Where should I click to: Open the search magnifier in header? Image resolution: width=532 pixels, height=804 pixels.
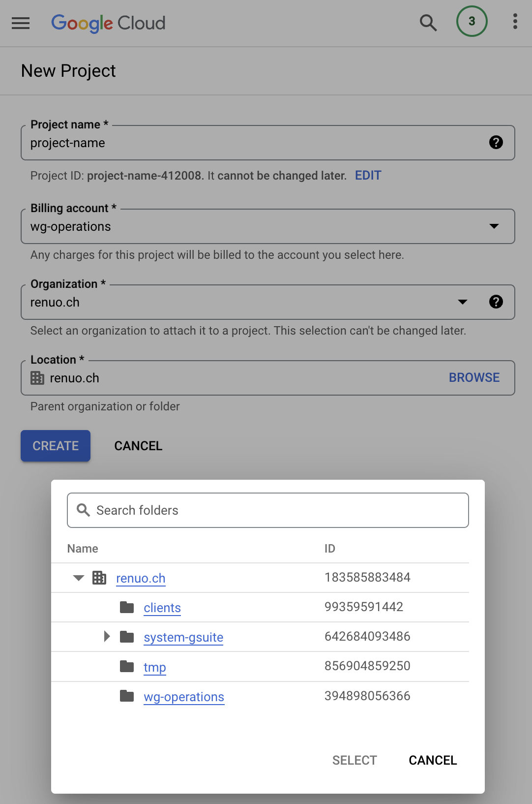pos(428,23)
